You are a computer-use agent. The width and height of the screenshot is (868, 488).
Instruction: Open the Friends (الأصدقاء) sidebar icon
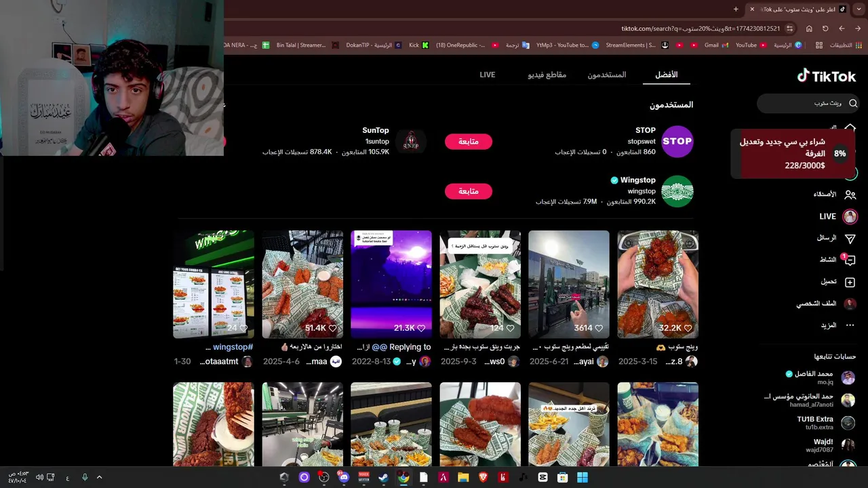[x=850, y=194]
